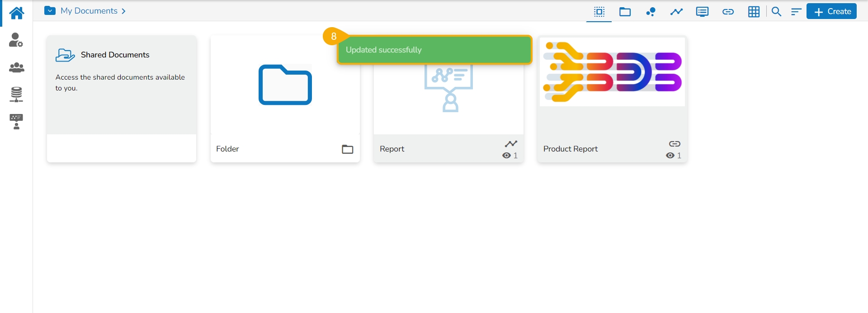Image resolution: width=868 pixels, height=313 pixels.
Task: Open the dashboard presenter sidebar icon
Action: (x=16, y=122)
